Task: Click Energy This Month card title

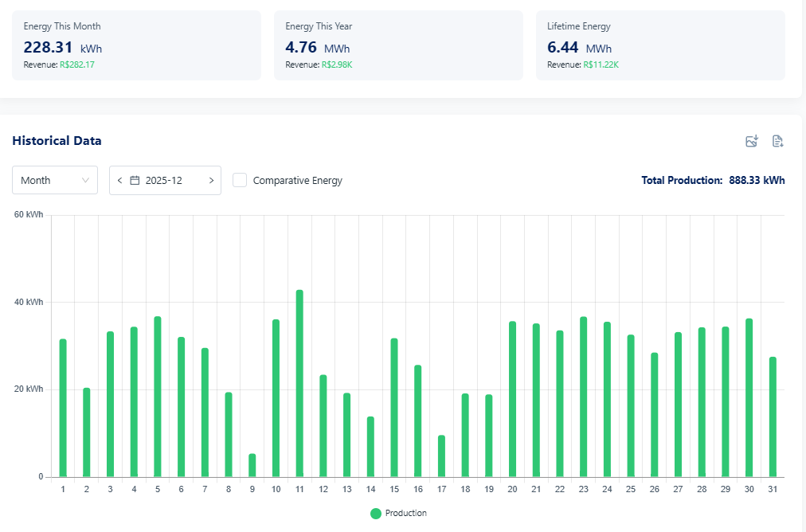Action: tap(62, 26)
